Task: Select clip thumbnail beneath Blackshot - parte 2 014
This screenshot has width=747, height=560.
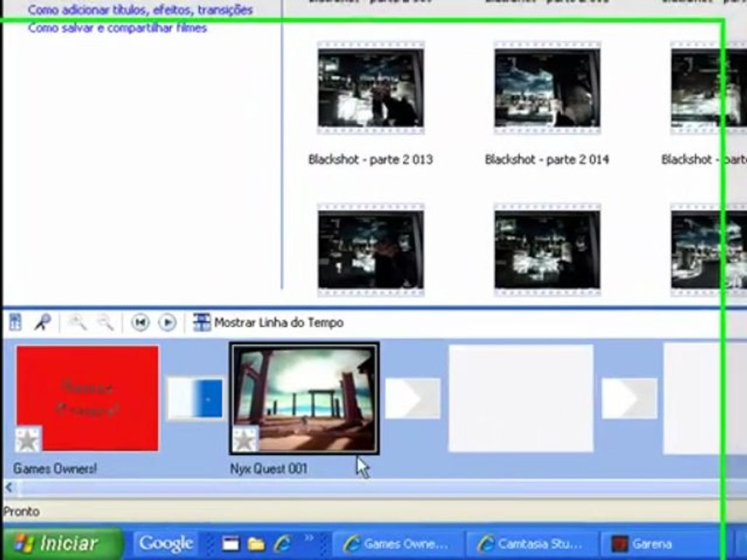Action: pyautogui.click(x=547, y=250)
